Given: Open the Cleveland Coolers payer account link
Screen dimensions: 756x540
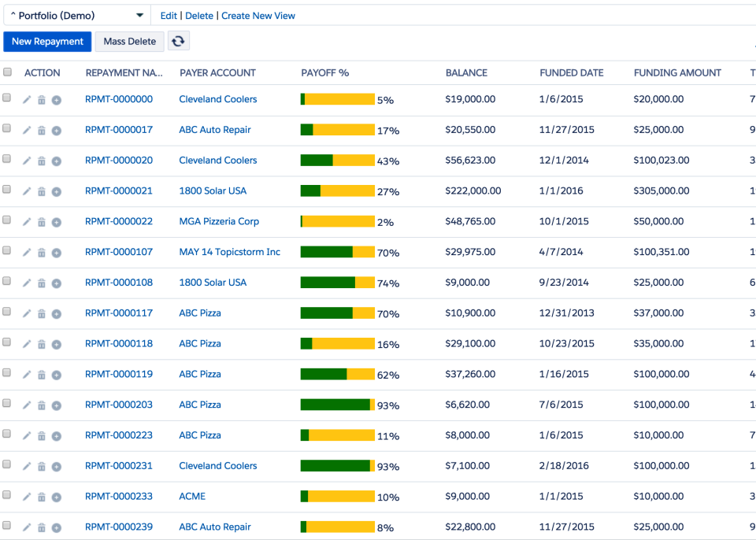Looking at the screenshot, I should point(217,99).
